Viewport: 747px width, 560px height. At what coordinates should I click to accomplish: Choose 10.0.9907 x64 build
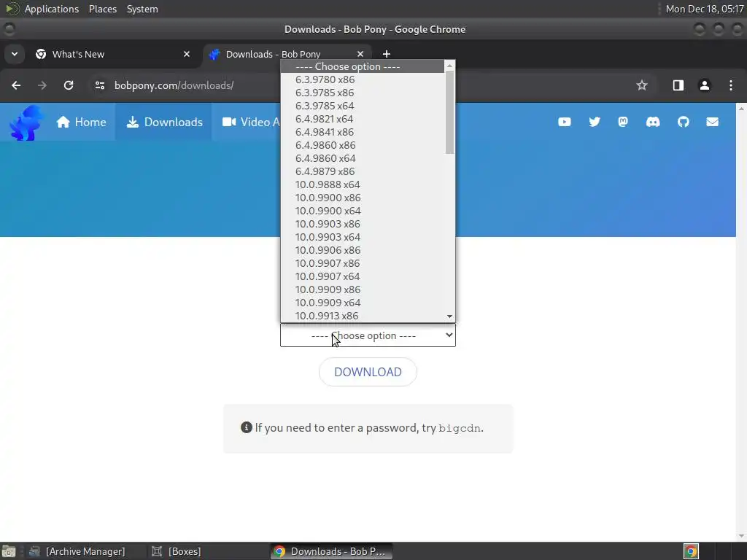[x=363, y=276]
